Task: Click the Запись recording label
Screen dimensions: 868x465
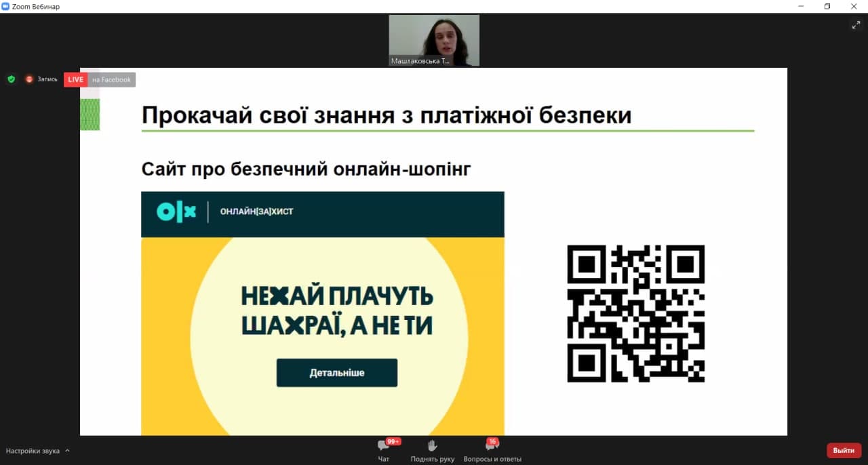Action: click(x=47, y=79)
